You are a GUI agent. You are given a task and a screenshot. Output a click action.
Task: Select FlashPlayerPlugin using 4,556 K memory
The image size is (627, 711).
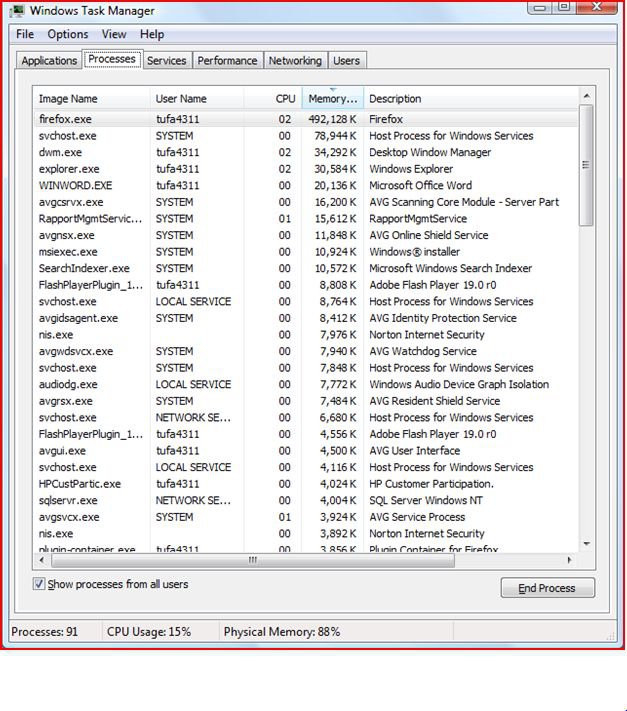click(x=306, y=434)
